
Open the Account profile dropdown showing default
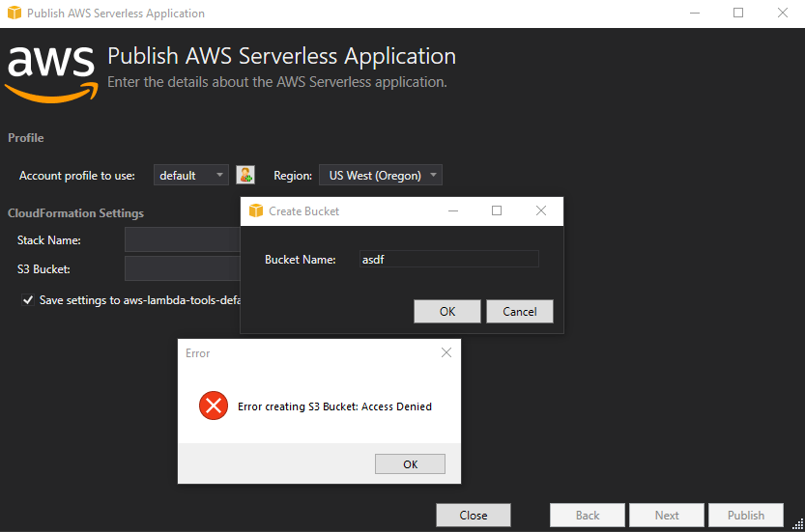click(x=191, y=175)
